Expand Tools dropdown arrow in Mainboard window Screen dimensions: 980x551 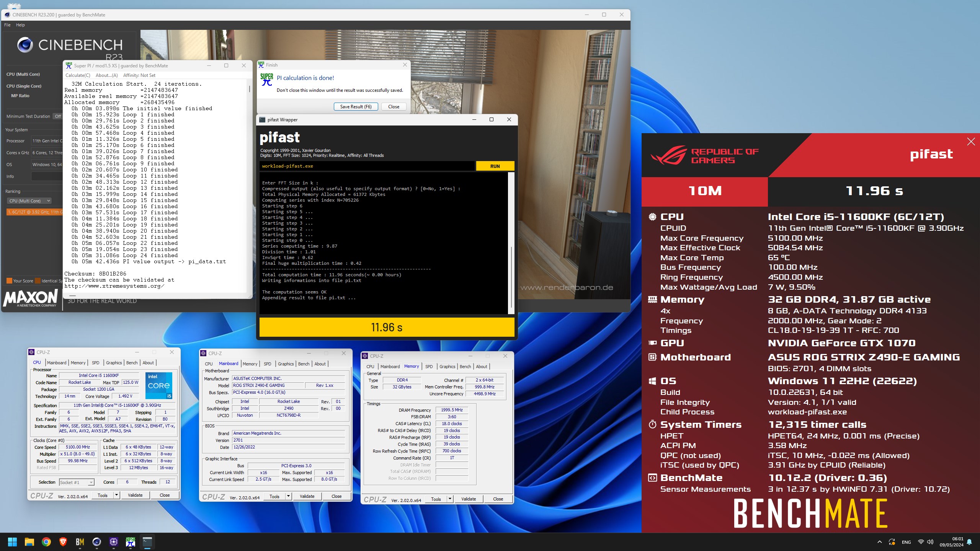click(x=289, y=497)
